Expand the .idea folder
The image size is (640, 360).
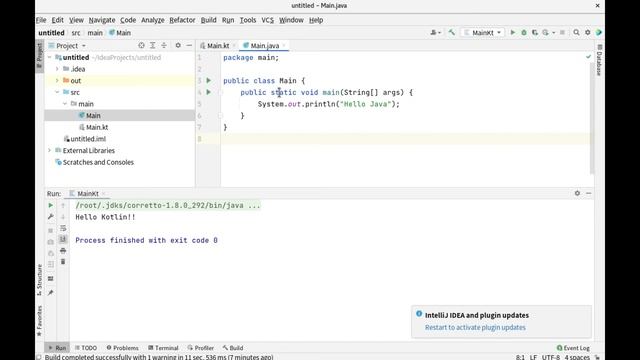(x=57, y=69)
